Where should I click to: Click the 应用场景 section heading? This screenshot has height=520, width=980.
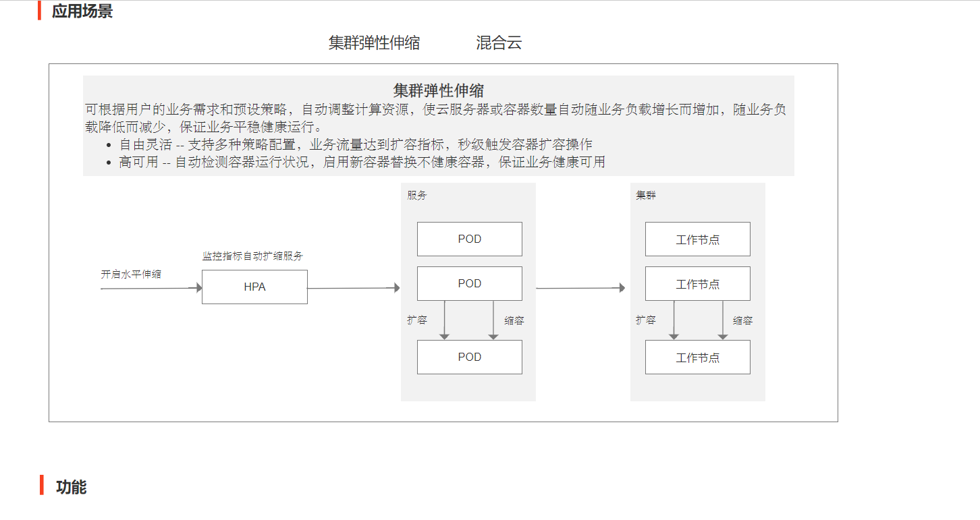[x=82, y=11]
